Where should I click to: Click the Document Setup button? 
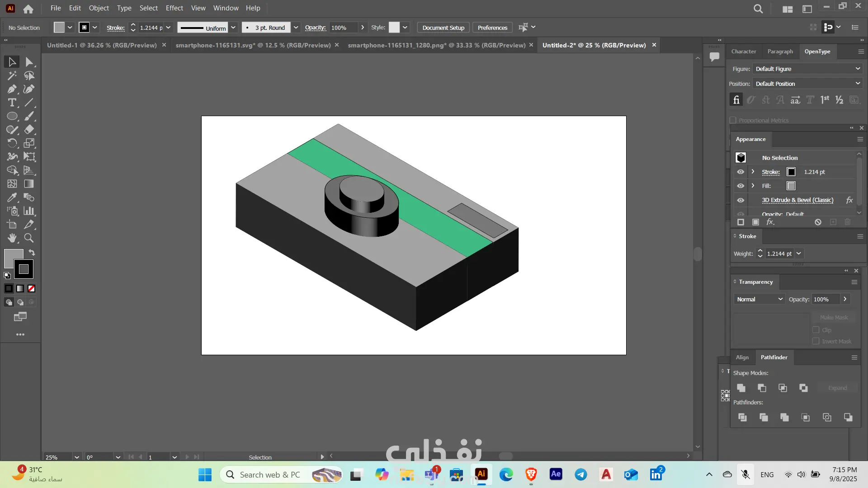point(443,28)
